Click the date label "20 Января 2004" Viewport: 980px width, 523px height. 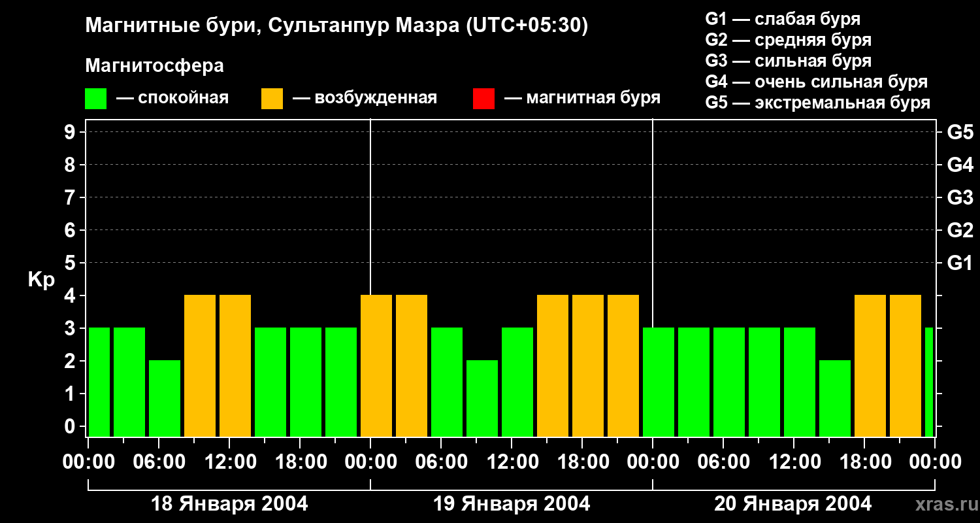point(792,504)
